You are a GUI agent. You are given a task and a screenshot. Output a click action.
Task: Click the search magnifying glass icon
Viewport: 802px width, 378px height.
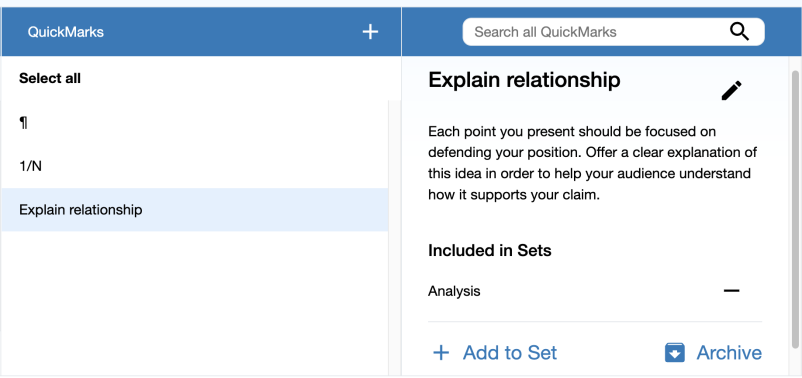point(739,32)
